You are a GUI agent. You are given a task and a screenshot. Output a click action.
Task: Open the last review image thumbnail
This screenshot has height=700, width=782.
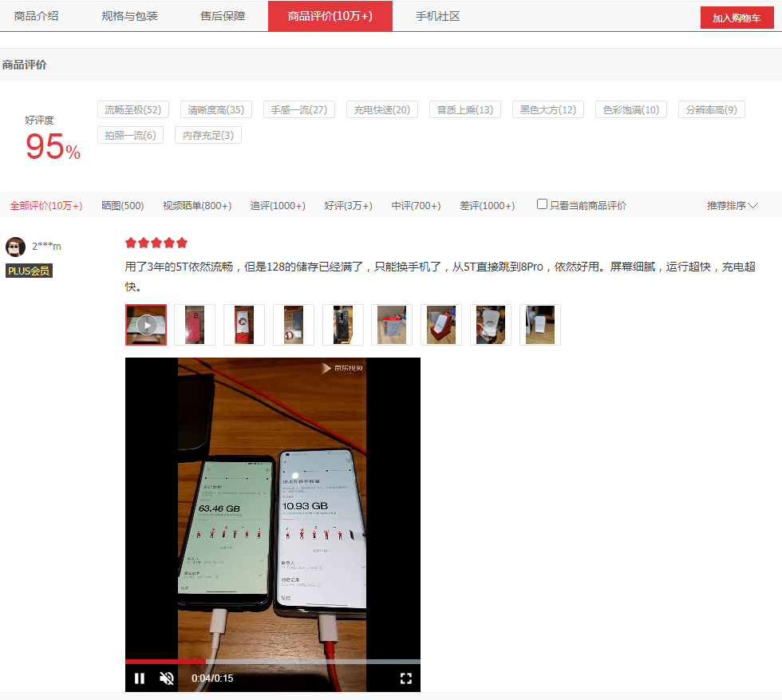point(540,325)
